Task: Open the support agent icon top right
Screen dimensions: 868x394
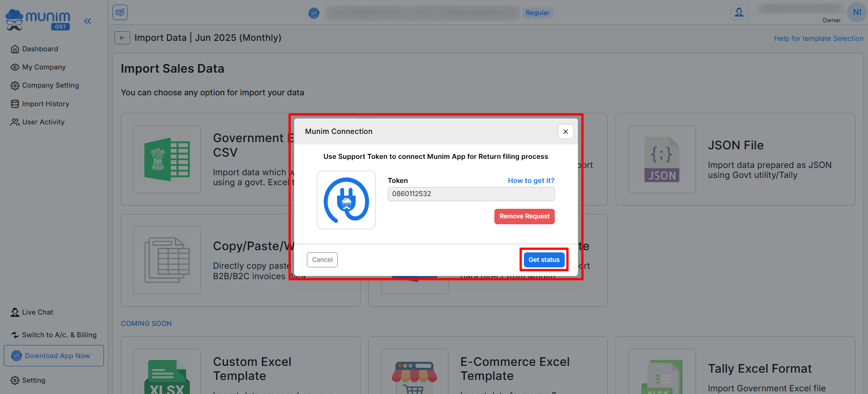Action: [x=739, y=12]
